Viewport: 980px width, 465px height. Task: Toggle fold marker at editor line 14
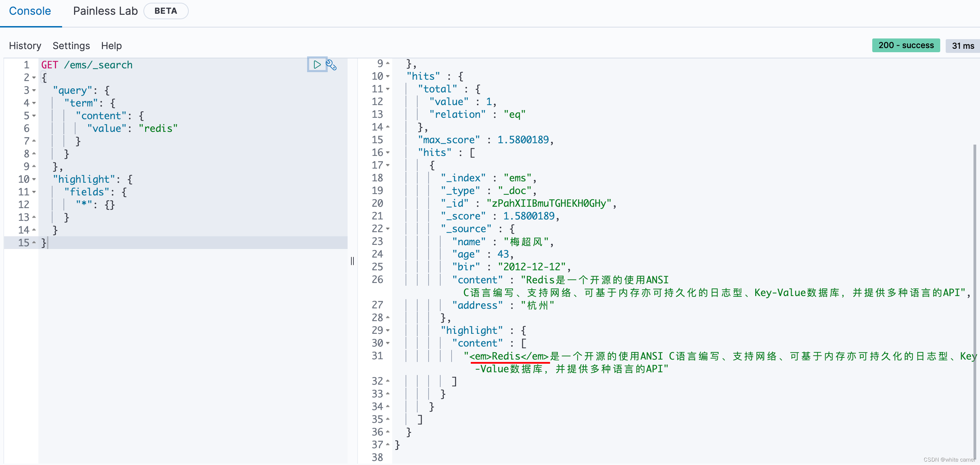click(x=34, y=230)
